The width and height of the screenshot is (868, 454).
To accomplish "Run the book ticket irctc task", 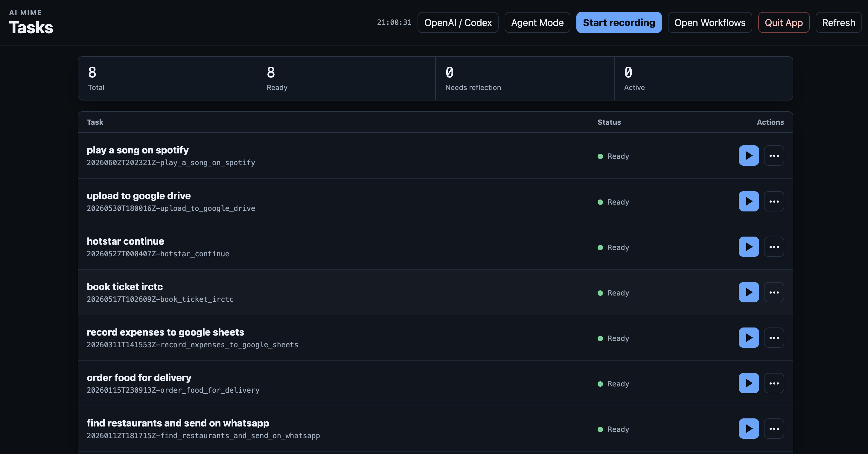I will (x=749, y=292).
